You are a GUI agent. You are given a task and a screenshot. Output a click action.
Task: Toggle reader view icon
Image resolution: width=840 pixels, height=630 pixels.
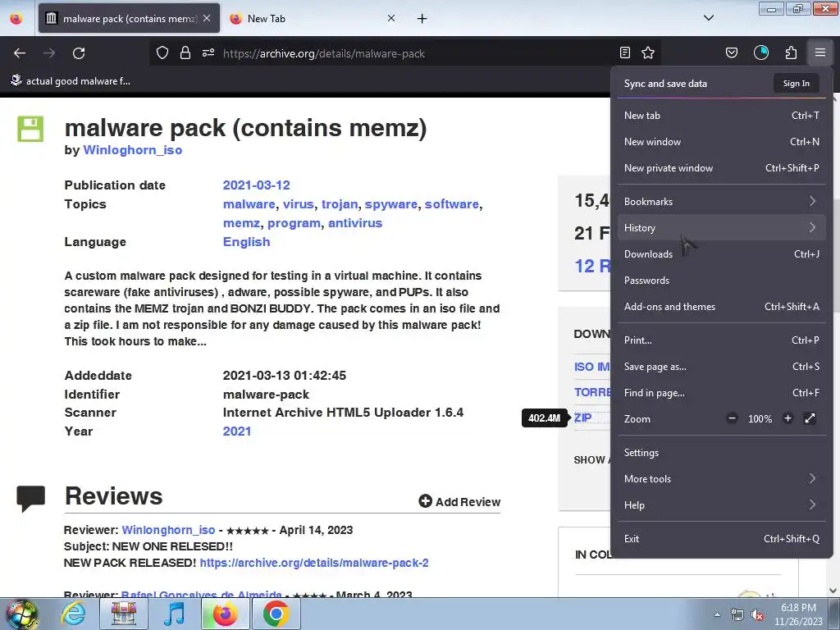624,53
